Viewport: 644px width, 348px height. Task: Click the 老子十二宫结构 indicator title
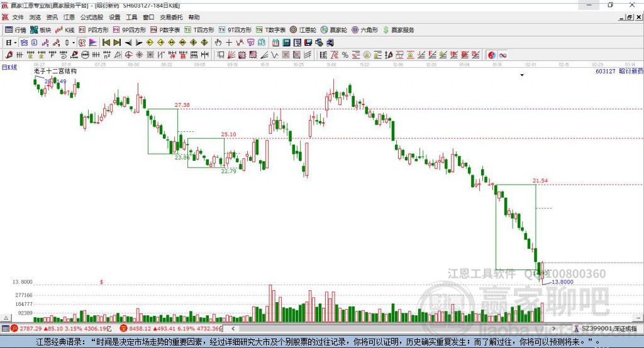(x=55, y=71)
